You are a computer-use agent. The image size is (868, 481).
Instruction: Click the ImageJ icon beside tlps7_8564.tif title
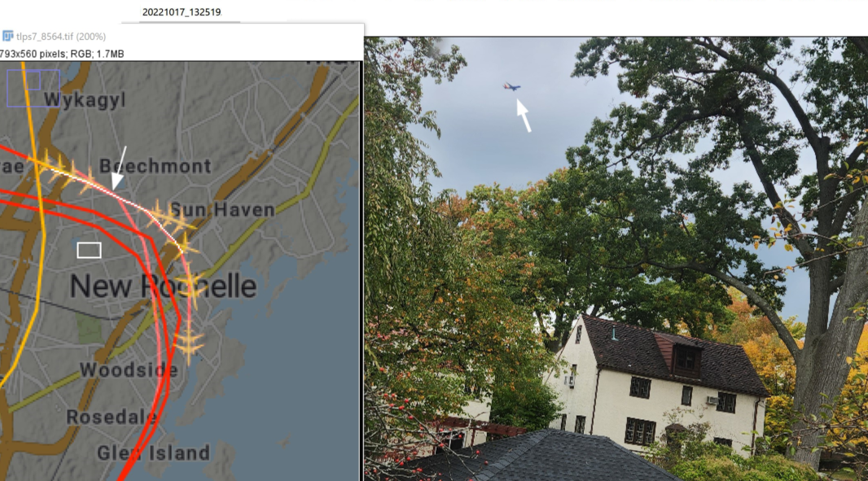8,36
